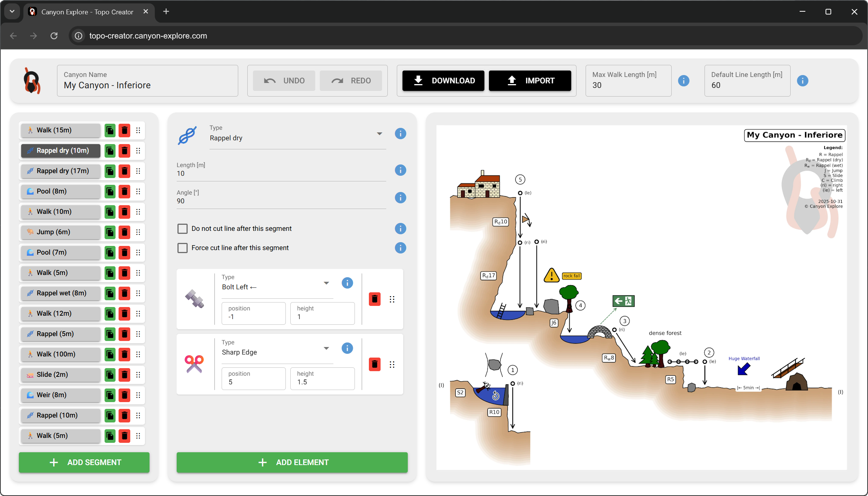Click drag handle of Jump (6m) segment
Image resolution: width=868 pixels, height=496 pixels.
138,232
